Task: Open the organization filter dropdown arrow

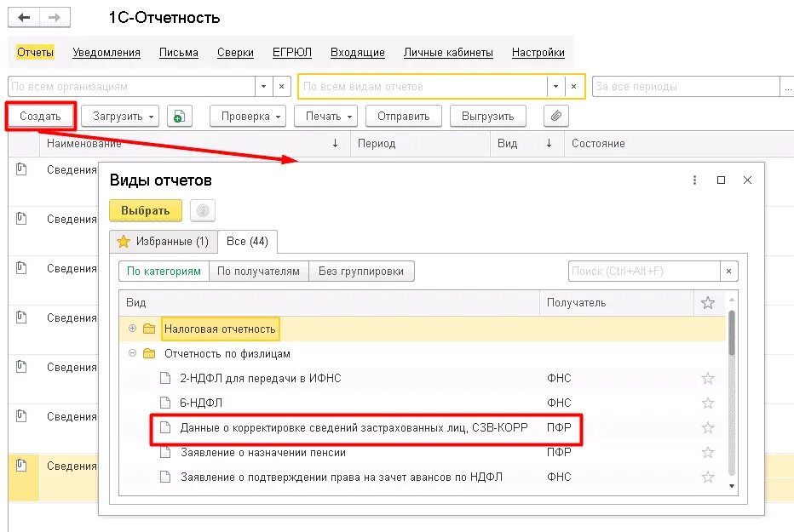Action: pyautogui.click(x=263, y=87)
